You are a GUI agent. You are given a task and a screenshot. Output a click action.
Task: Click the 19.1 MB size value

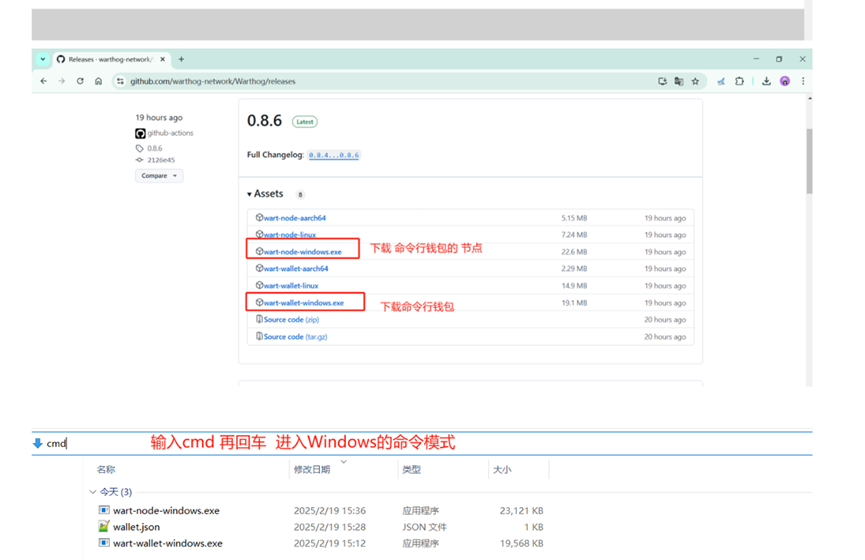tap(574, 303)
